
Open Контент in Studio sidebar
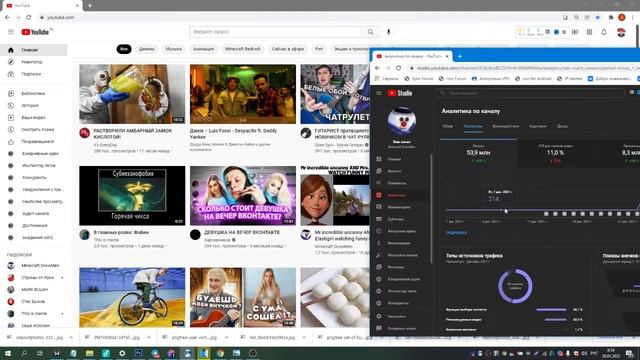pyautogui.click(x=400, y=171)
